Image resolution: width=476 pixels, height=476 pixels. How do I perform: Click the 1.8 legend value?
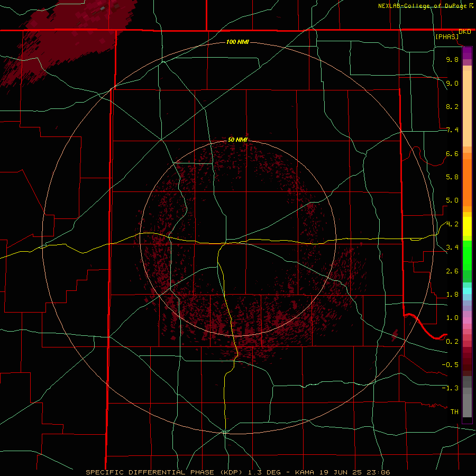click(452, 295)
